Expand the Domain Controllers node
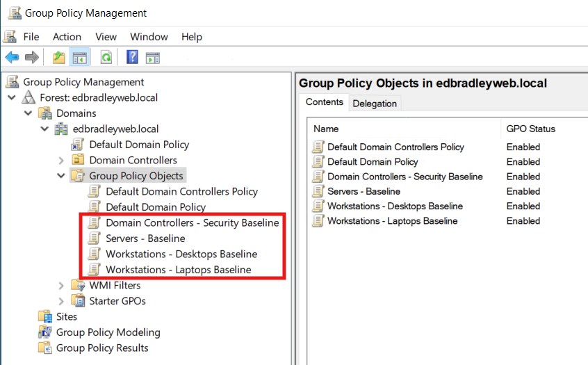 (61, 161)
